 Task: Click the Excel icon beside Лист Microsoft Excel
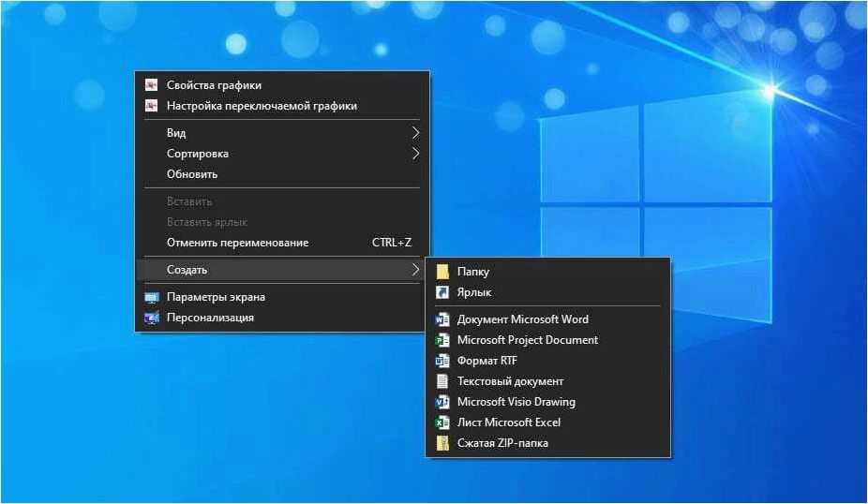[442, 422]
